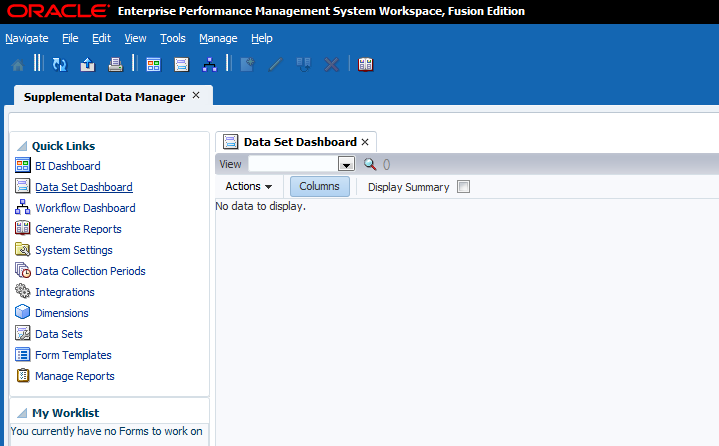Click the New toolbar icon
Viewport: 719px width, 446px height.
248,65
